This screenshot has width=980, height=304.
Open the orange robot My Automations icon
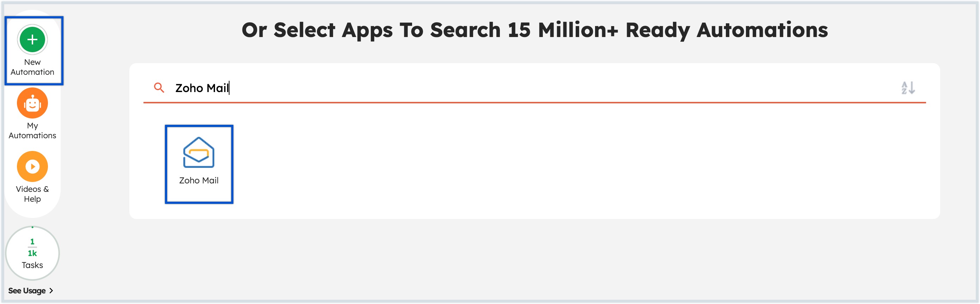tap(32, 103)
